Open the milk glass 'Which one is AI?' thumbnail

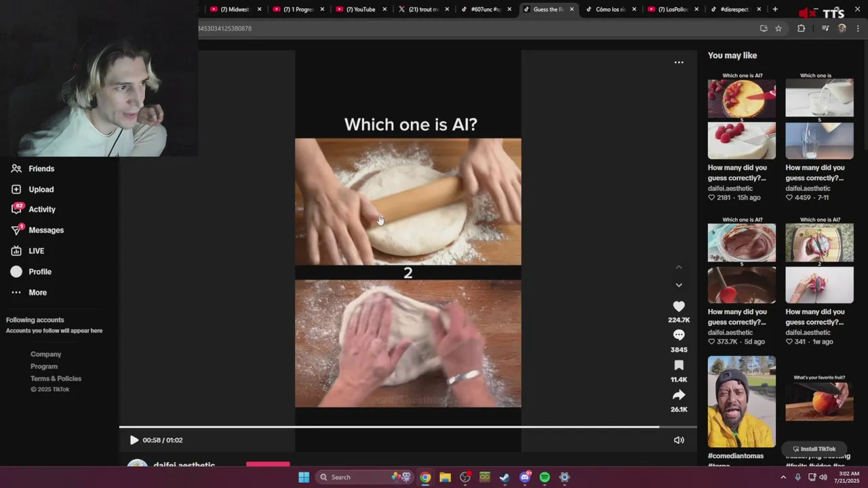[819, 116]
